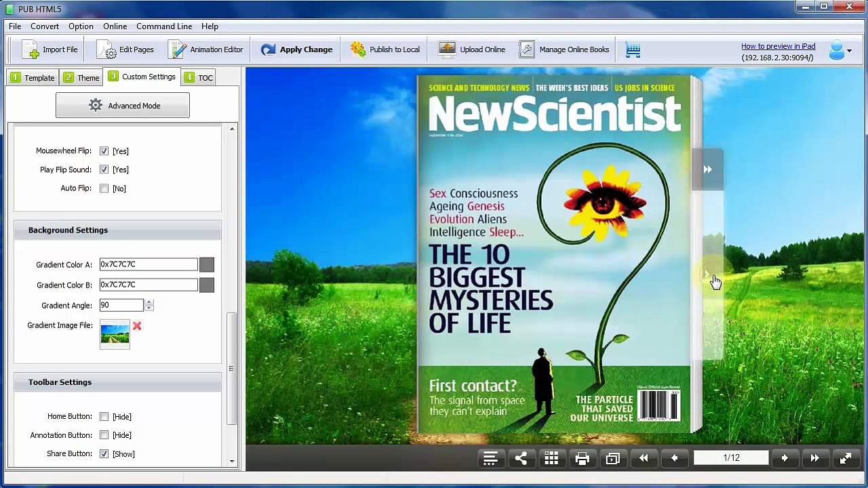Image resolution: width=868 pixels, height=488 pixels.
Task: Click Apply Change to refresh preview
Action: point(296,49)
